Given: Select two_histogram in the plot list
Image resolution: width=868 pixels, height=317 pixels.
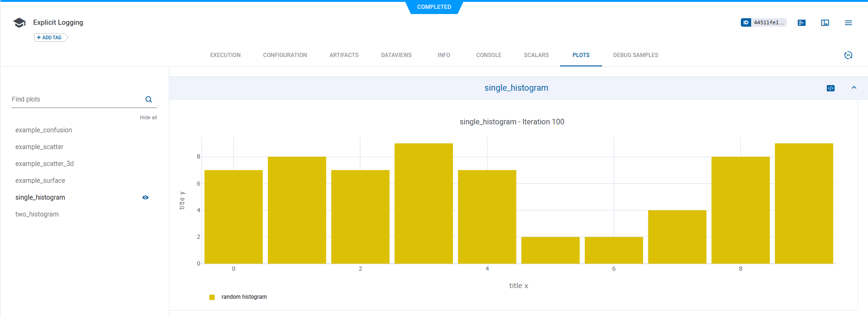Looking at the screenshot, I should (x=37, y=214).
